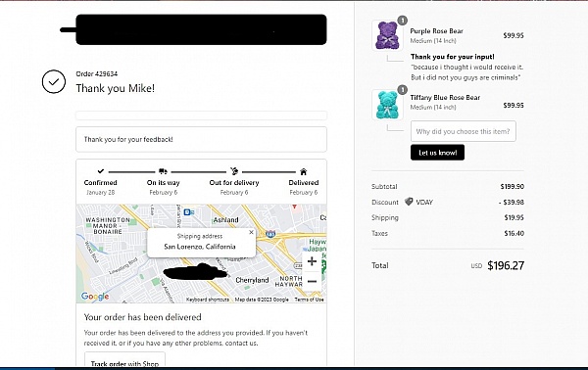
Task: Submit with the 'Let us know!' button
Action: coord(437,153)
